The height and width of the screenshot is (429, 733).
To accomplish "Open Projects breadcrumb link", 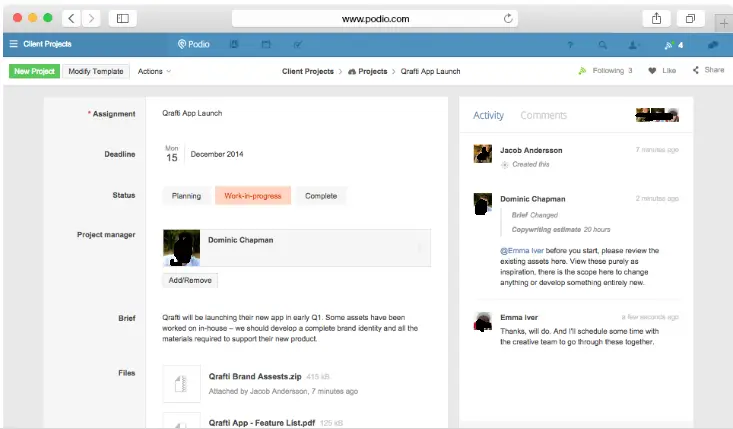I will point(373,72).
